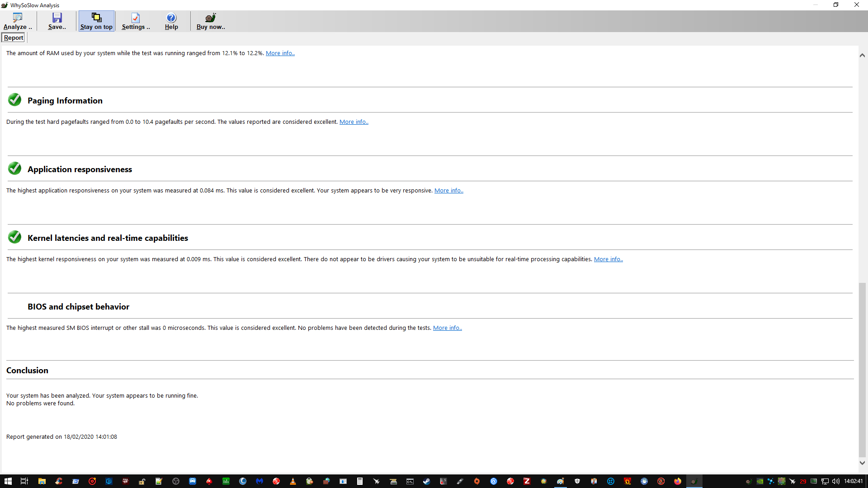Click More info for BIOS and chipset behavior
Image resolution: width=868 pixels, height=488 pixels.
(447, 328)
